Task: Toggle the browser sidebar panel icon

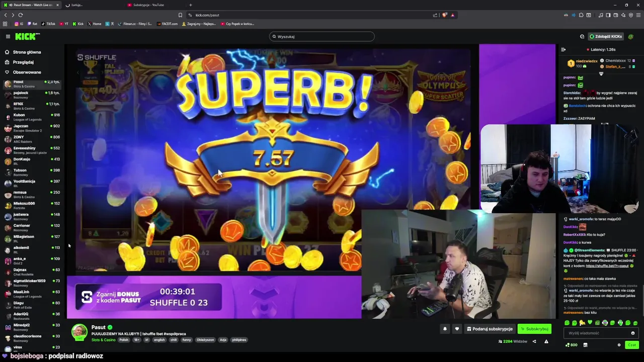Action: click(608, 15)
